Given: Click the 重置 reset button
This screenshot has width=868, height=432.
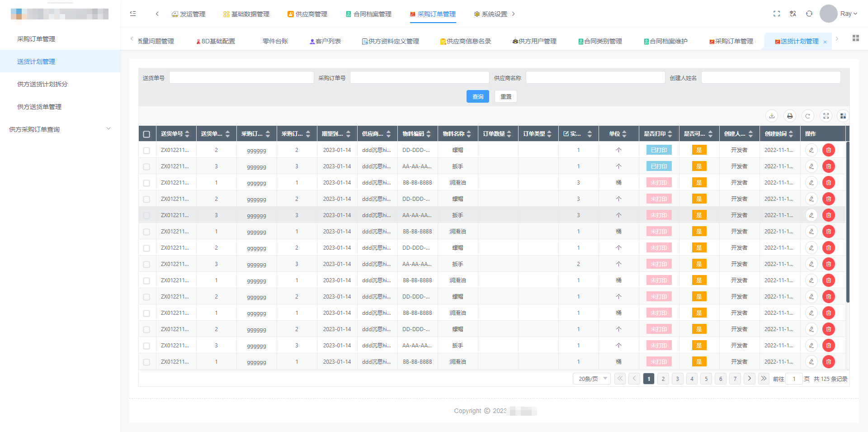Looking at the screenshot, I should [x=506, y=96].
